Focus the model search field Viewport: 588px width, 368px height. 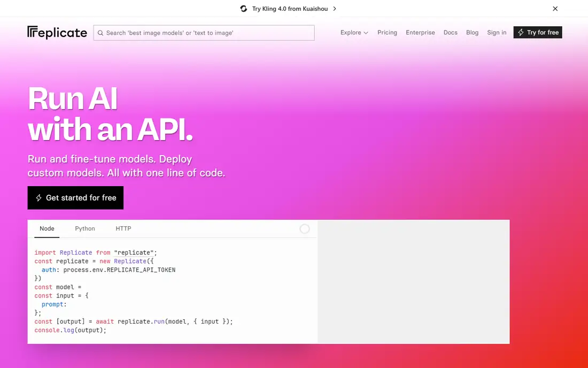[x=204, y=33]
